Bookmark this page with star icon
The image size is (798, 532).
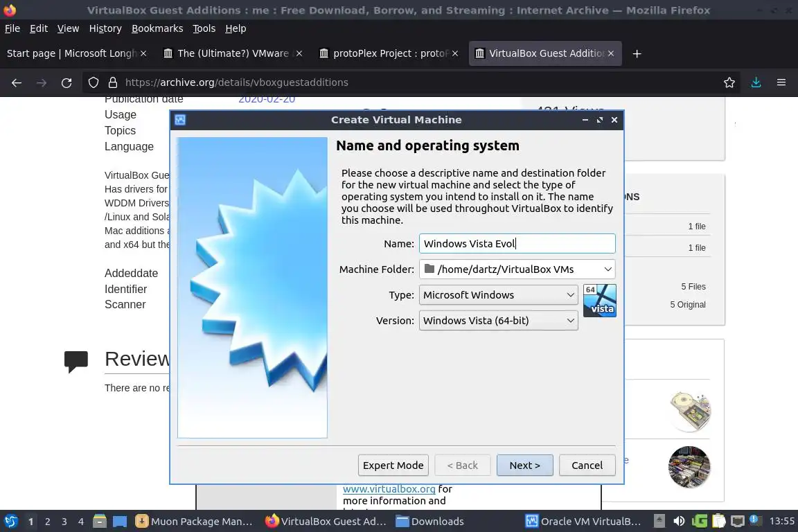[729, 82]
